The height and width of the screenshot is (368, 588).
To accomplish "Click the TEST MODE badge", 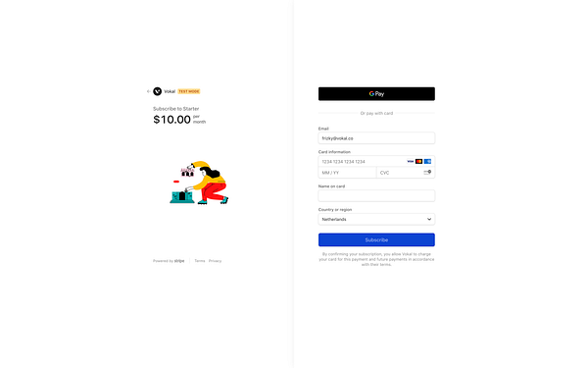I will (188, 91).
